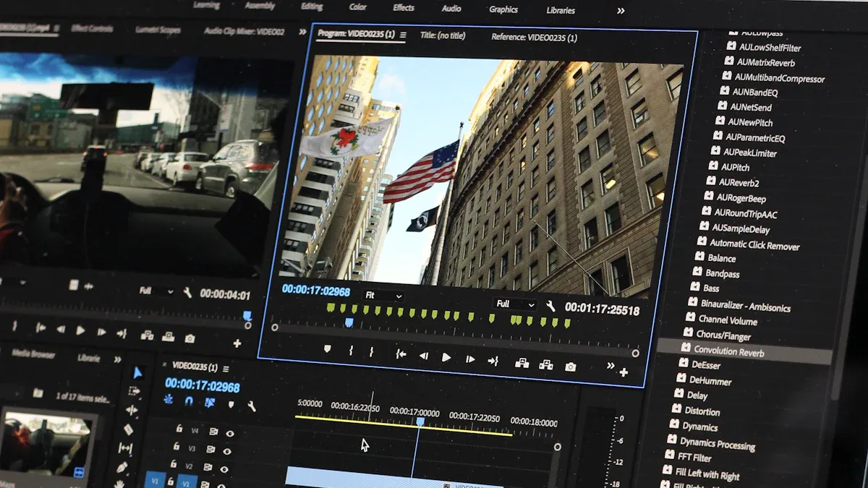868x488 pixels.
Task: Lock the V4 video track
Action: pos(179,429)
